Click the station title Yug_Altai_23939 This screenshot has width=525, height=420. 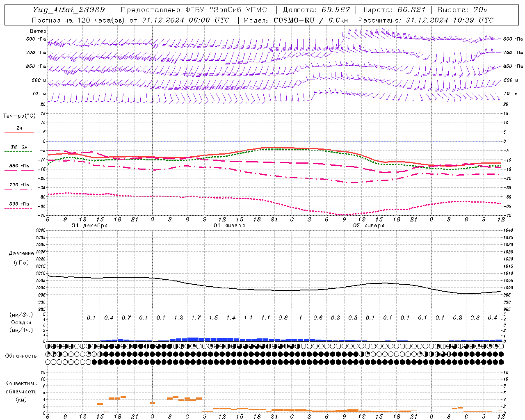69,10
